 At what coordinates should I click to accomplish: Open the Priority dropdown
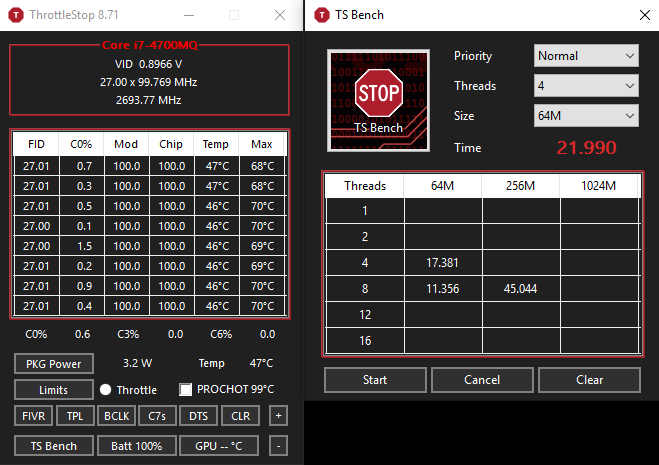click(586, 56)
